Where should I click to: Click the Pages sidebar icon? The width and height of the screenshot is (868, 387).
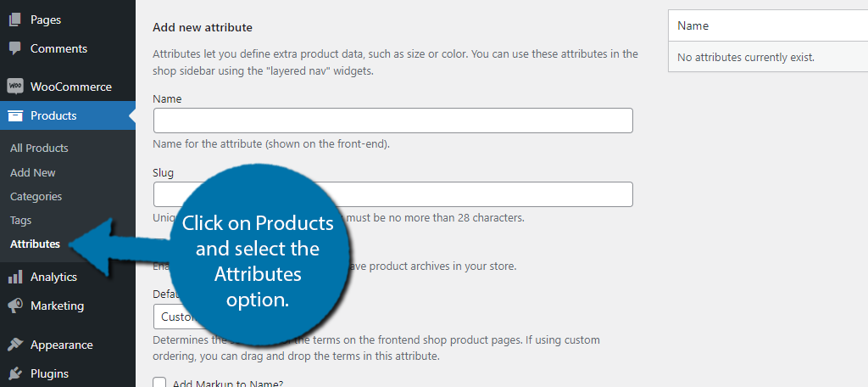(x=15, y=20)
